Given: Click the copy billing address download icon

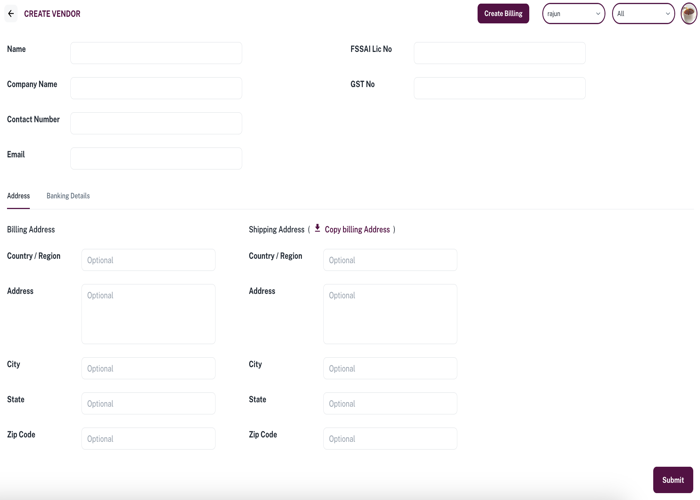Looking at the screenshot, I should click(317, 229).
